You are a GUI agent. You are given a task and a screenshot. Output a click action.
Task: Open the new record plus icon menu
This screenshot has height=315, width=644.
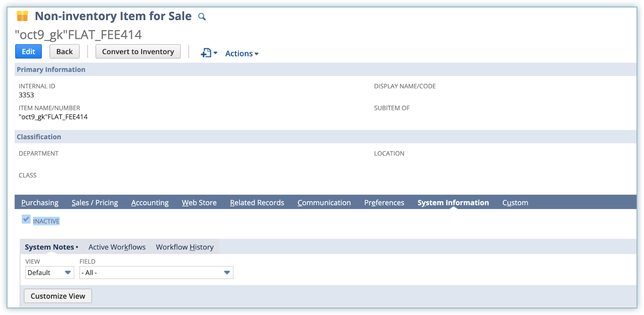point(209,53)
